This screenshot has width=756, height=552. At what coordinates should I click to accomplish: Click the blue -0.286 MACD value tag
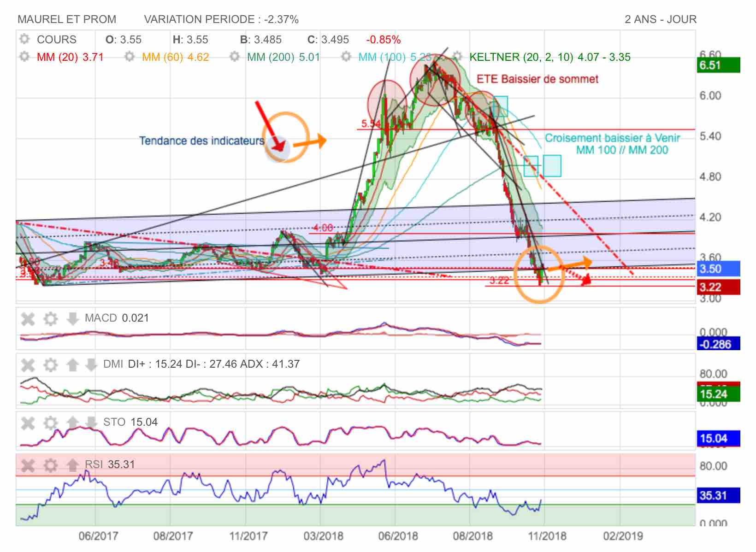click(719, 344)
